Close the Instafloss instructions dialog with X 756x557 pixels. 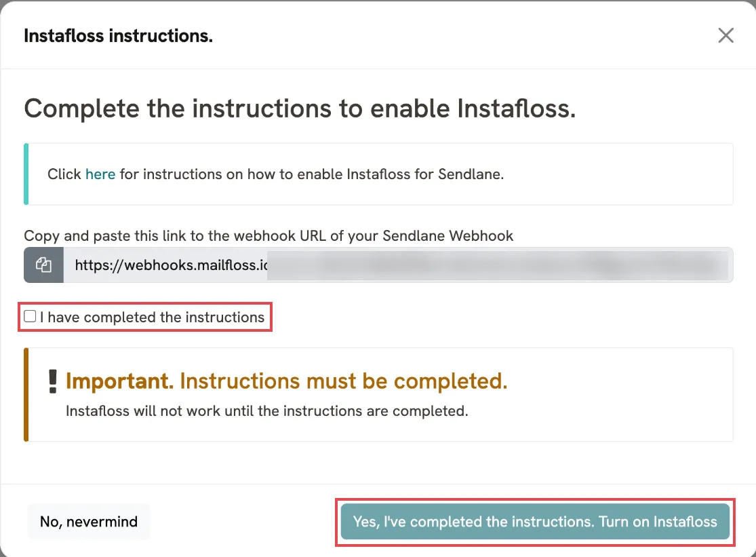725,35
